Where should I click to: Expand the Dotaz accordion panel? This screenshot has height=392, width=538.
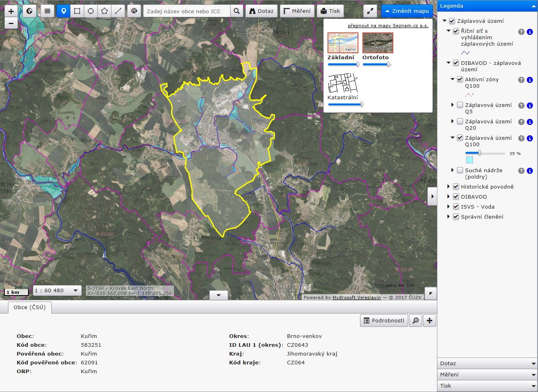[487, 364]
